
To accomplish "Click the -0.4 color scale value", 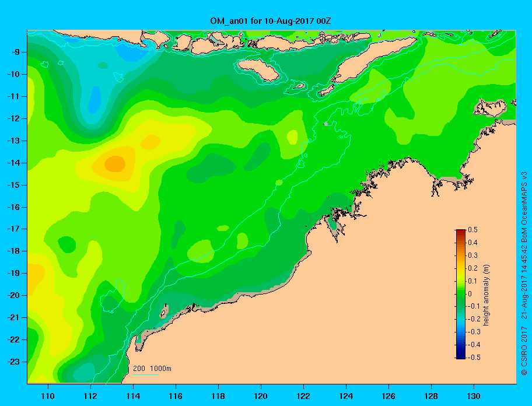I will point(473,345).
